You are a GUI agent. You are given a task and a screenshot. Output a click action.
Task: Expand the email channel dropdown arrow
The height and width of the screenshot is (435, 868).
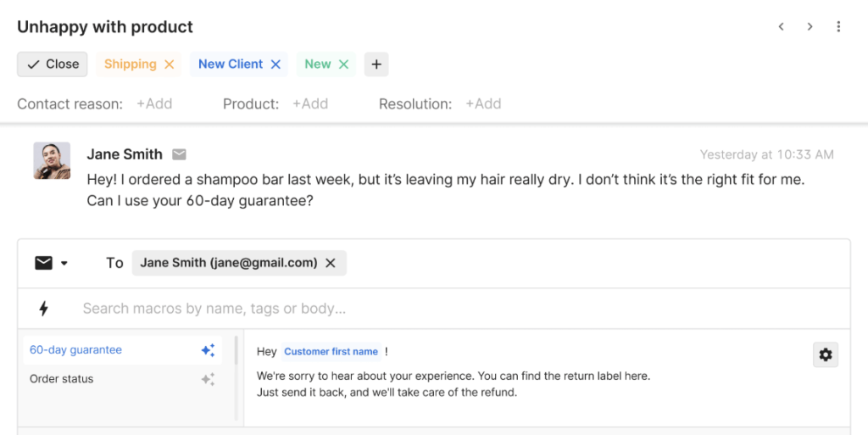click(x=64, y=264)
